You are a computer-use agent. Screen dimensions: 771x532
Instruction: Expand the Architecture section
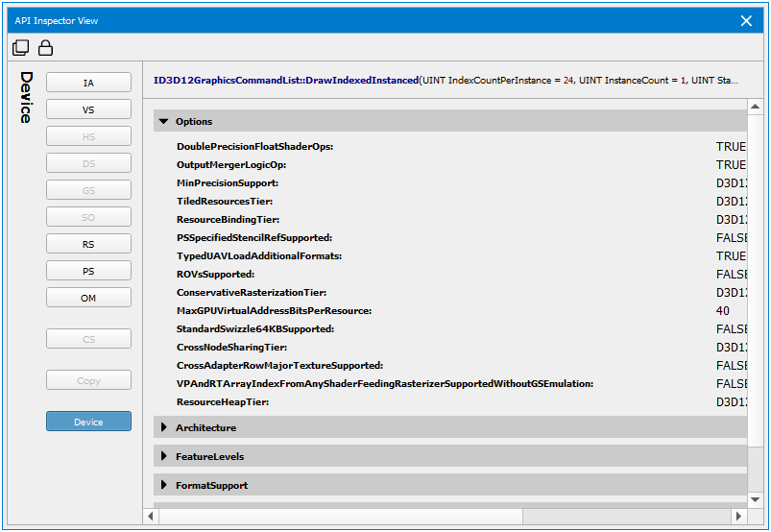163,427
